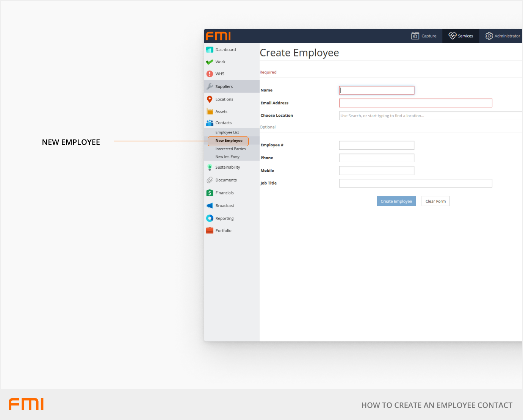Screen dimensions: 523x420
Task: Click the Financials dollar icon
Action: (210, 193)
